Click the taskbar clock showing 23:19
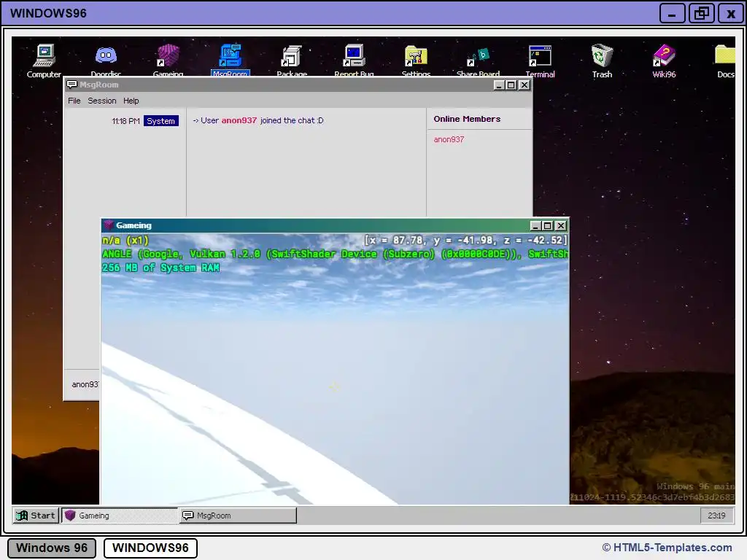 (716, 516)
